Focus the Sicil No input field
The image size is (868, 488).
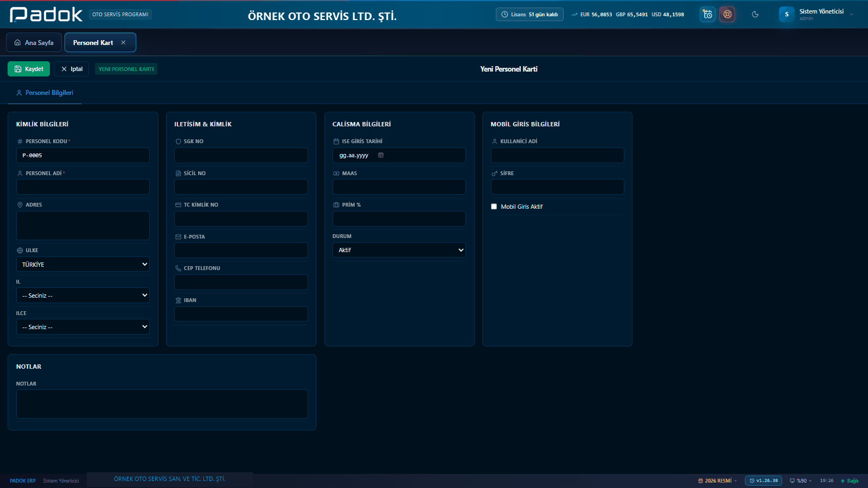click(241, 187)
